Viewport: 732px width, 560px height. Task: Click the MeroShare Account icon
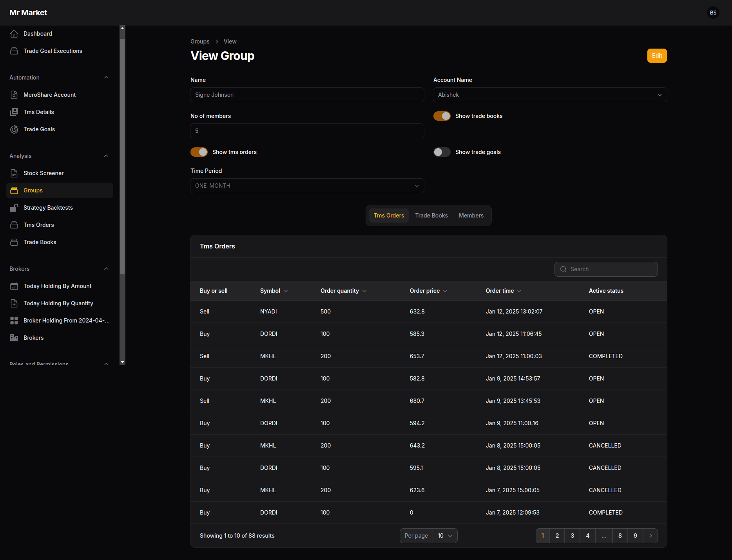[x=14, y=95]
